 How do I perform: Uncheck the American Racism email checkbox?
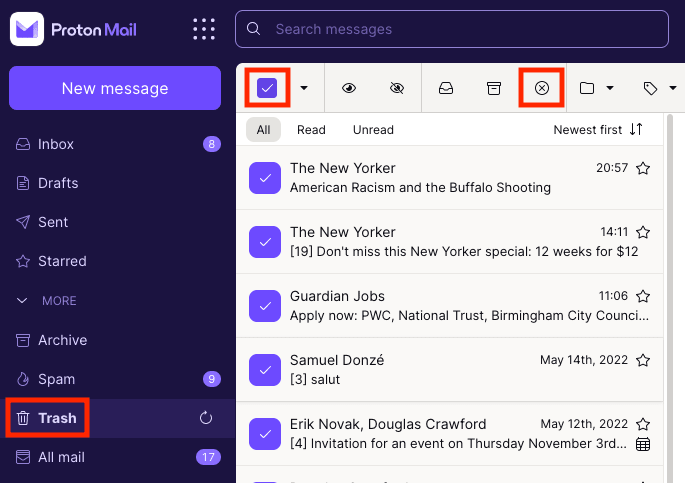pos(265,178)
